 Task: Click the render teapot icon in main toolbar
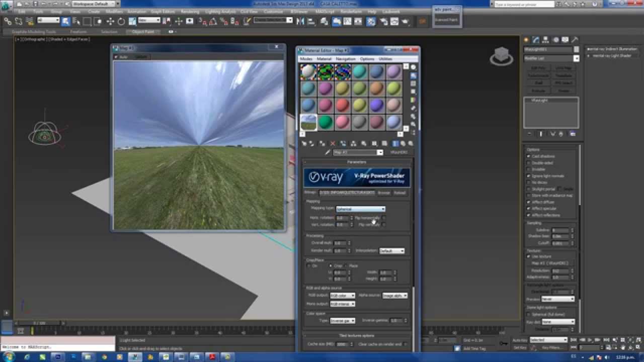(405, 22)
